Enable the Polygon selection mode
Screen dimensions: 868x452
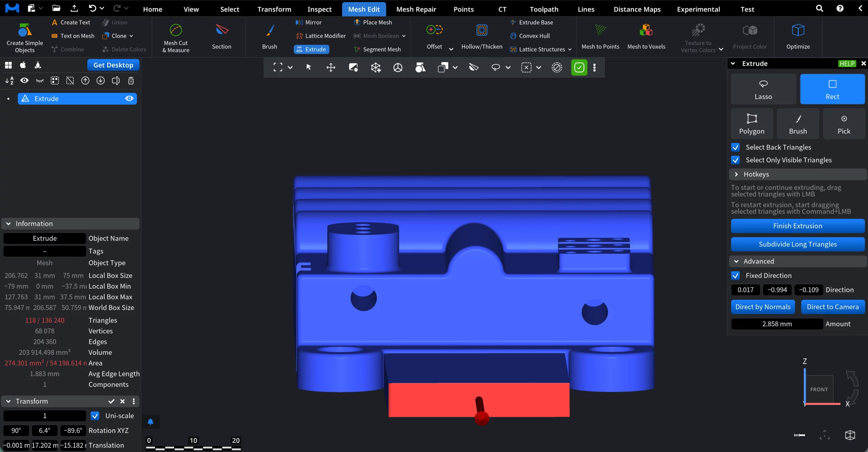(x=751, y=123)
